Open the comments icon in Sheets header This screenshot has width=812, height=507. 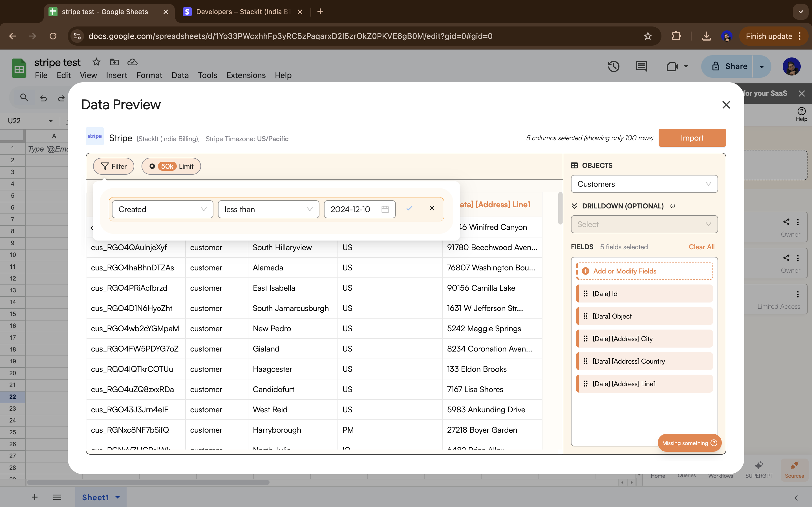[641, 66]
